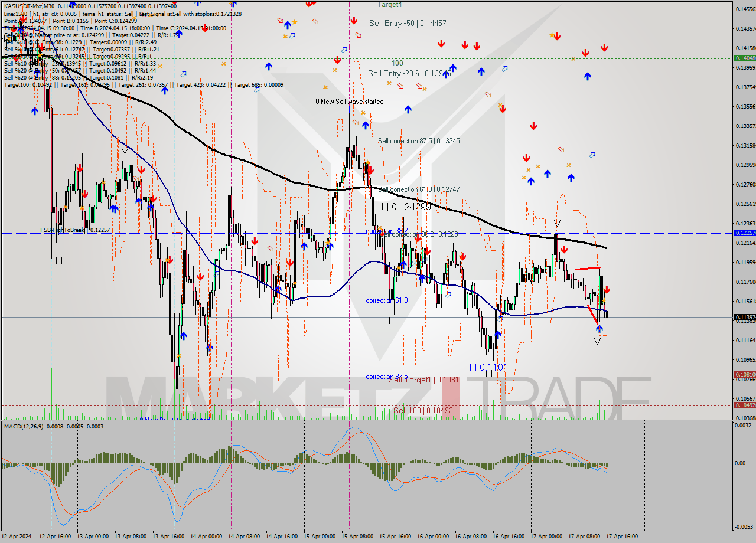Click the '17 Apr 16:00' time axis label
This screenshot has height=543, width=756.
click(x=622, y=536)
